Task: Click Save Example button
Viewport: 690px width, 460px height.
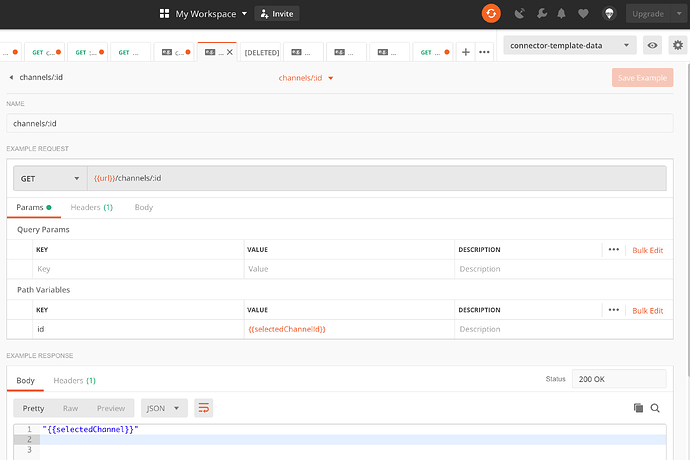Action: click(x=642, y=77)
